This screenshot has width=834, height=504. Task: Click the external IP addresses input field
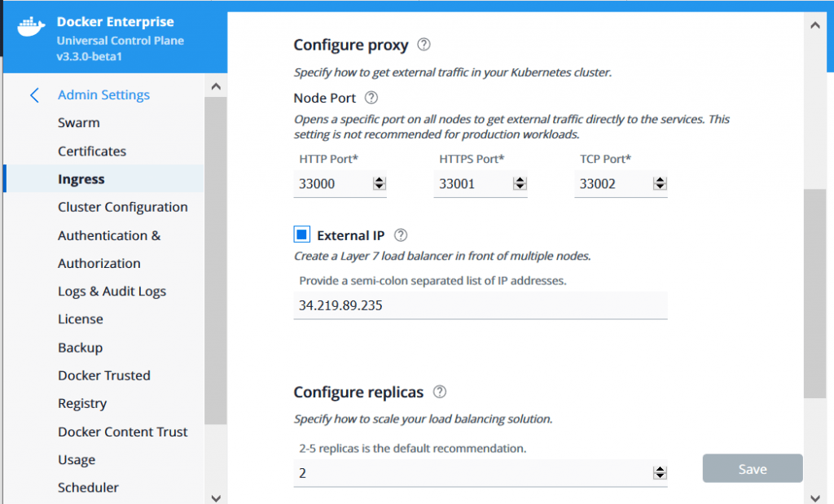(481, 305)
